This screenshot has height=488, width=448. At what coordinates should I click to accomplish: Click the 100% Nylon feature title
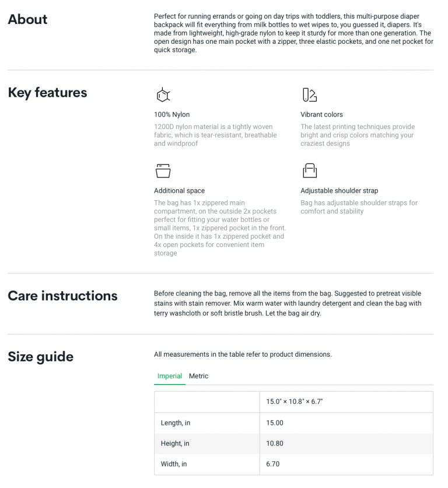(171, 114)
